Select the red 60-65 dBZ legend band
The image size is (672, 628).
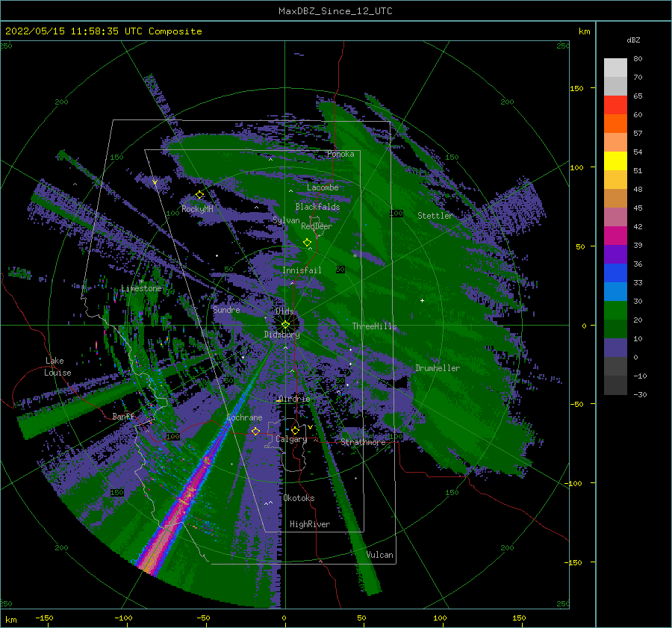click(x=615, y=105)
